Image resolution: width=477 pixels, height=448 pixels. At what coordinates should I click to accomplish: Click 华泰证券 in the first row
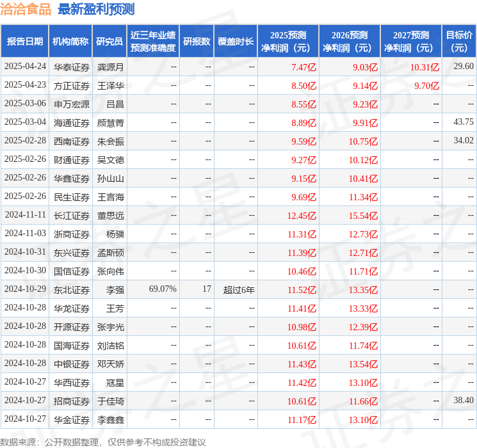(x=72, y=67)
